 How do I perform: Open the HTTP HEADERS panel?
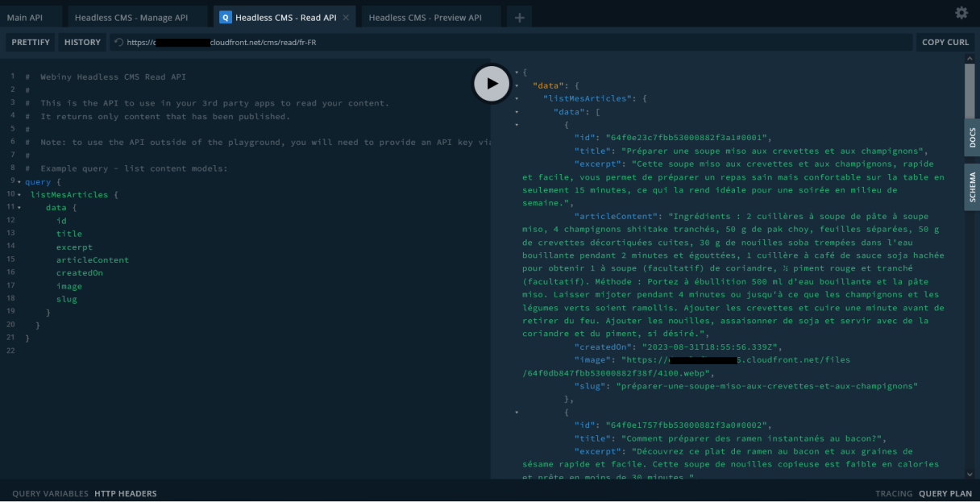126,493
